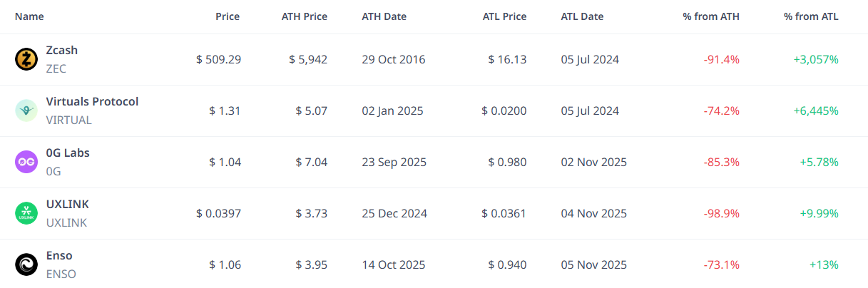Open the 0G Labs name link
This screenshot has width=868, height=288.
[68, 153]
